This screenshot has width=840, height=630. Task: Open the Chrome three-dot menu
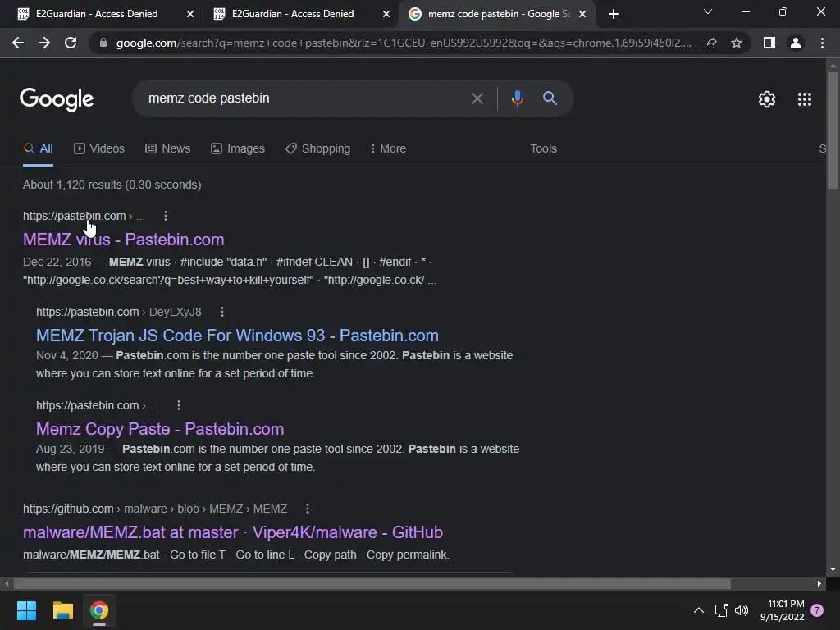[x=822, y=43]
